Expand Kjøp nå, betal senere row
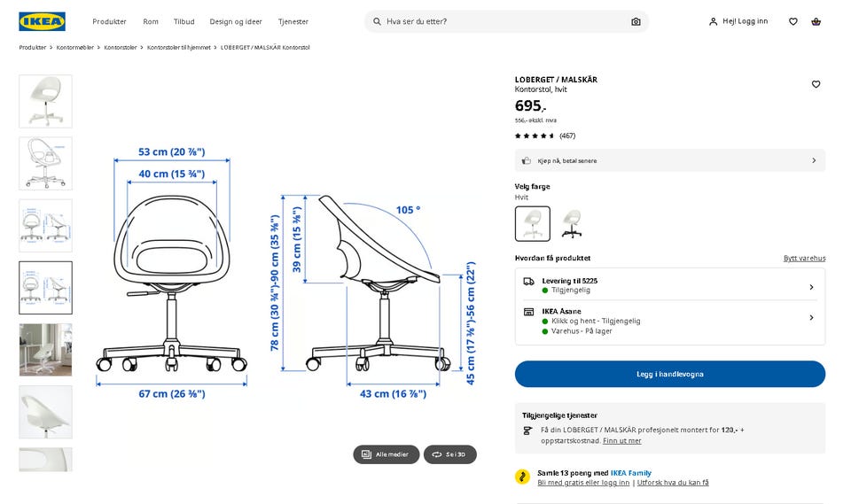Image resolution: width=851 pixels, height=504 pixels. pyautogui.click(x=670, y=160)
